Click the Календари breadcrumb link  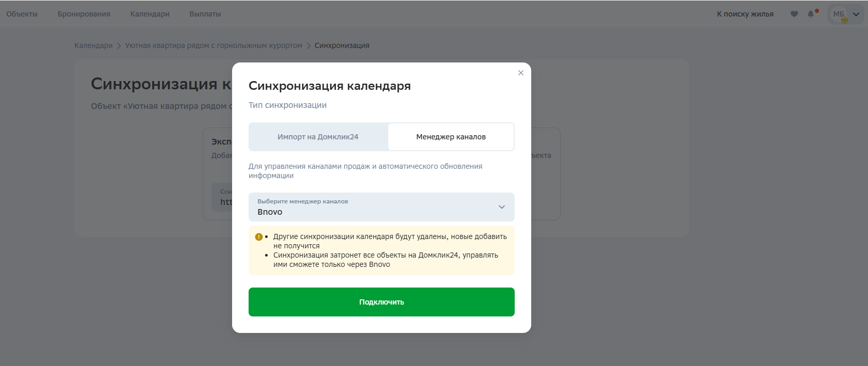93,45
